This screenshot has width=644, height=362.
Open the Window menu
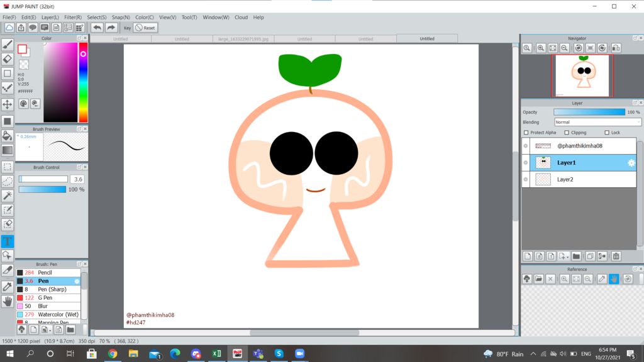[216, 17]
